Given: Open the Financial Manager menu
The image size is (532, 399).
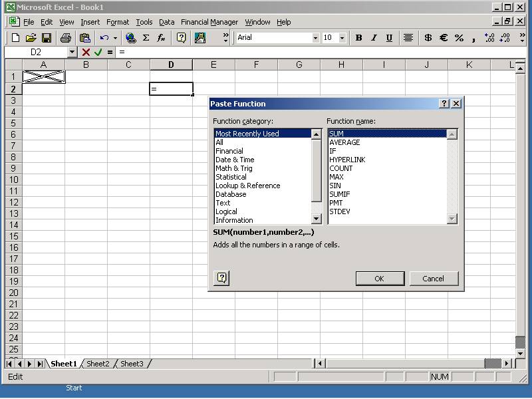Looking at the screenshot, I should click(x=209, y=22).
